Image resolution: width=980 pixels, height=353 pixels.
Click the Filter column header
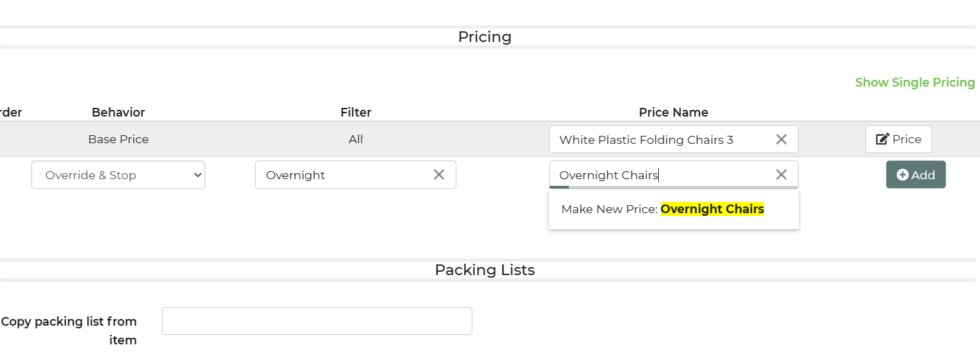click(356, 113)
